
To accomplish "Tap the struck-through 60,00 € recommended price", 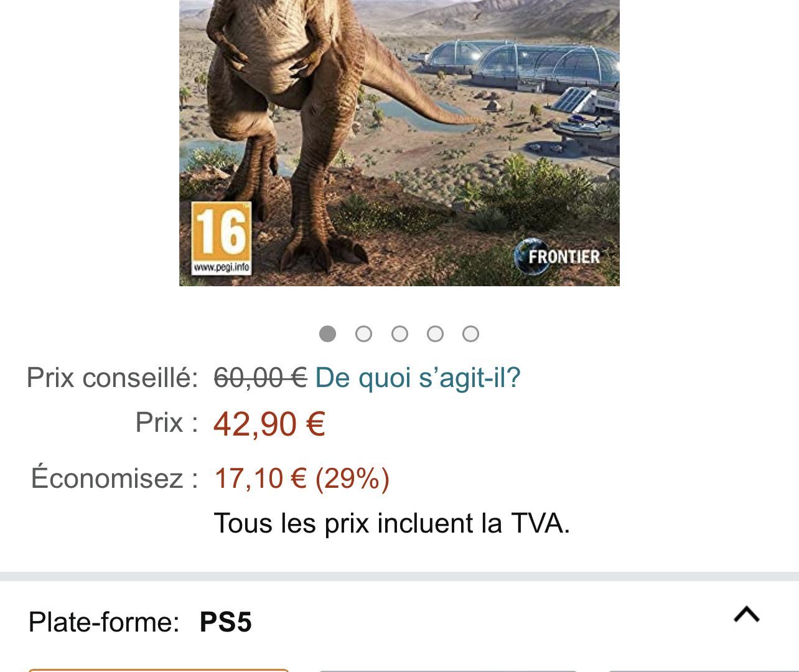I will click(260, 378).
